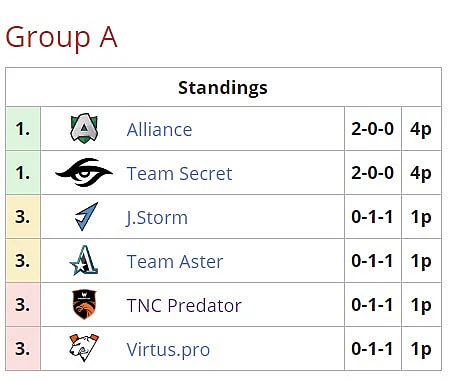Click the Standings table header
Viewport: 452px width, 380px height.
[x=223, y=87]
